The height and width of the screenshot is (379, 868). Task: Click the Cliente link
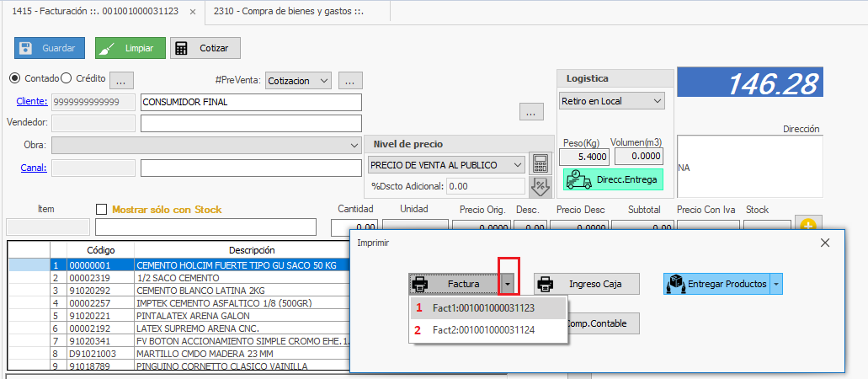(x=32, y=102)
